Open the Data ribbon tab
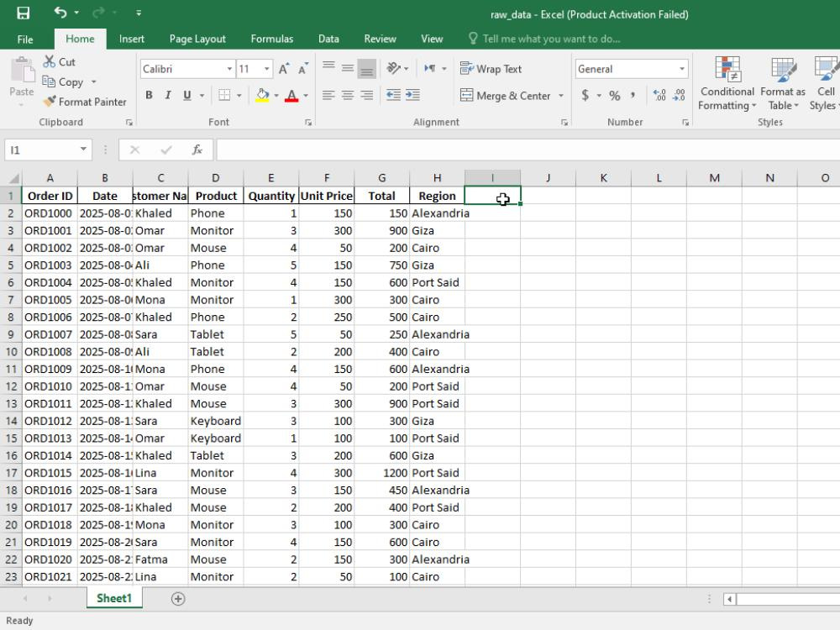 pyautogui.click(x=328, y=38)
